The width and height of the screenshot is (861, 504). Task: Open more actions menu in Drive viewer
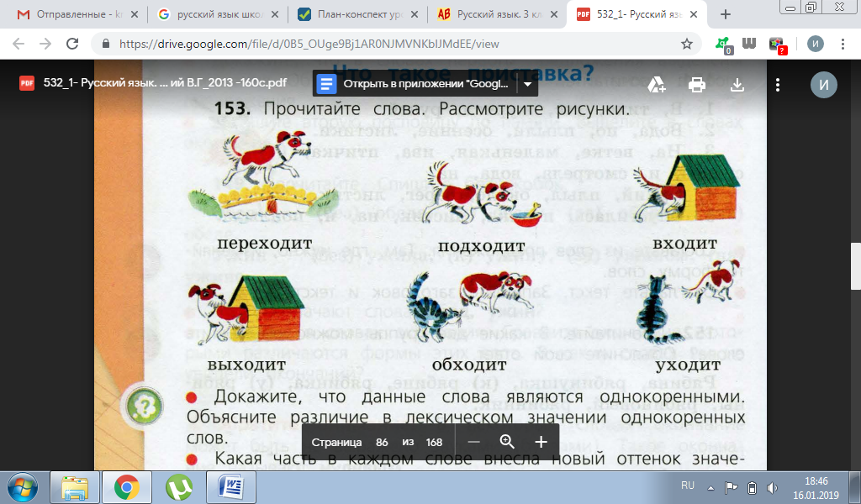(778, 85)
